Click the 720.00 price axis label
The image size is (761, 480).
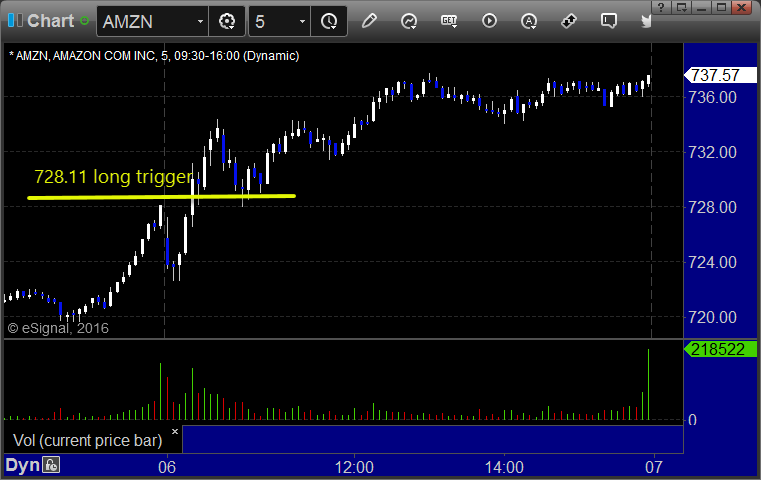point(712,317)
